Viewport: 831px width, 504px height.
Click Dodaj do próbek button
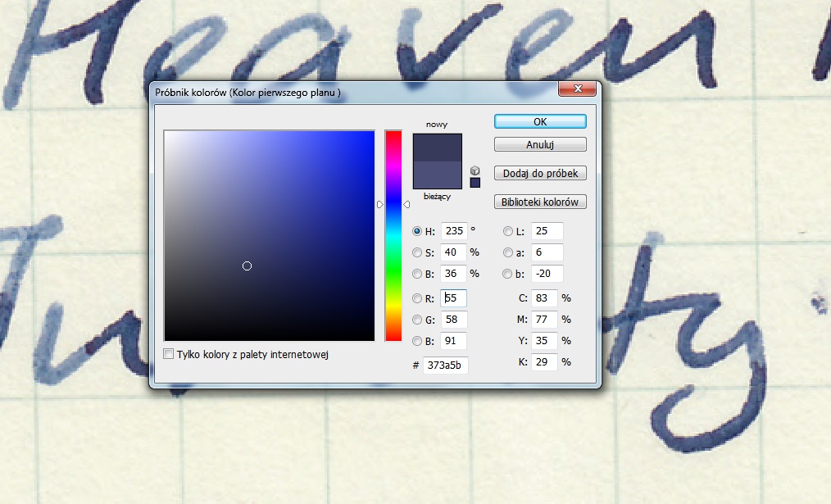tap(540, 173)
